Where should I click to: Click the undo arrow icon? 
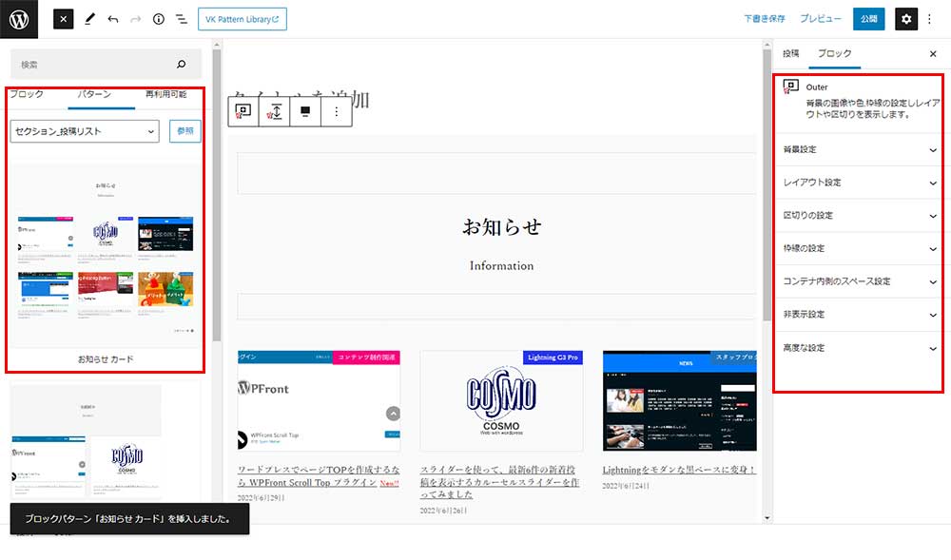click(113, 19)
